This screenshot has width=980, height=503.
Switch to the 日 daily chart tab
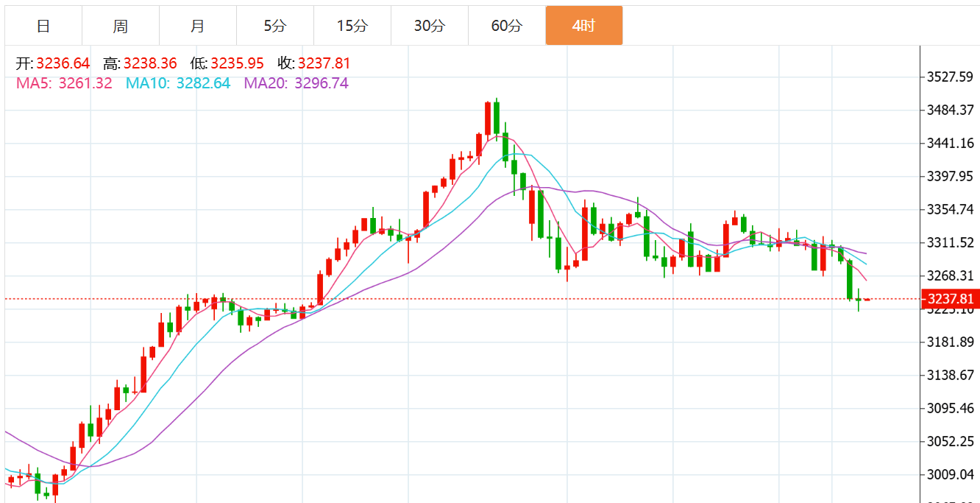click(x=43, y=26)
